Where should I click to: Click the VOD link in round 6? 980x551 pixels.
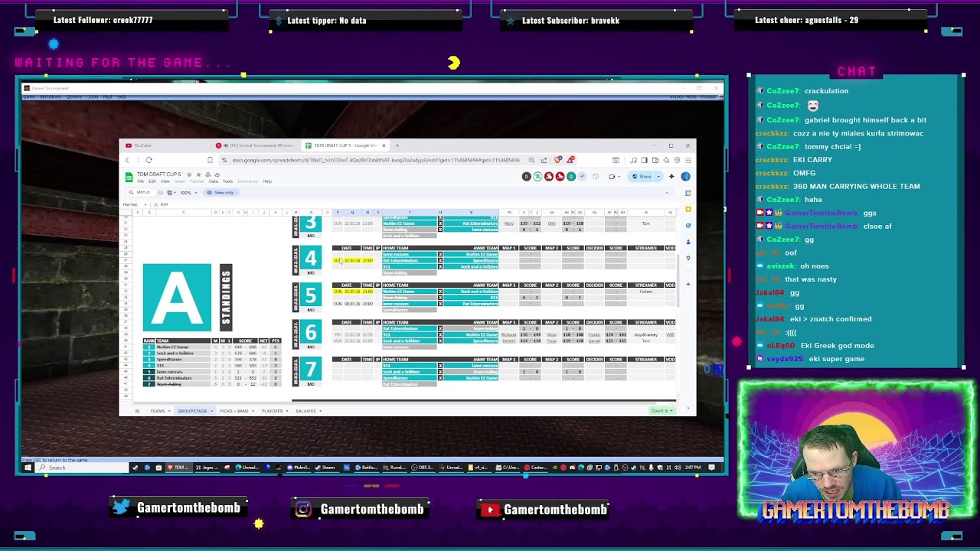pyautogui.click(x=670, y=334)
